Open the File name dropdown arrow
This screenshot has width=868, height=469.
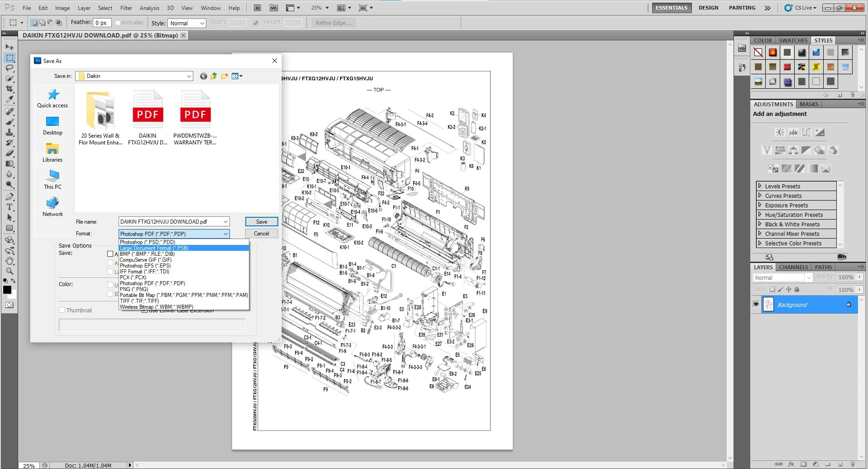click(225, 222)
